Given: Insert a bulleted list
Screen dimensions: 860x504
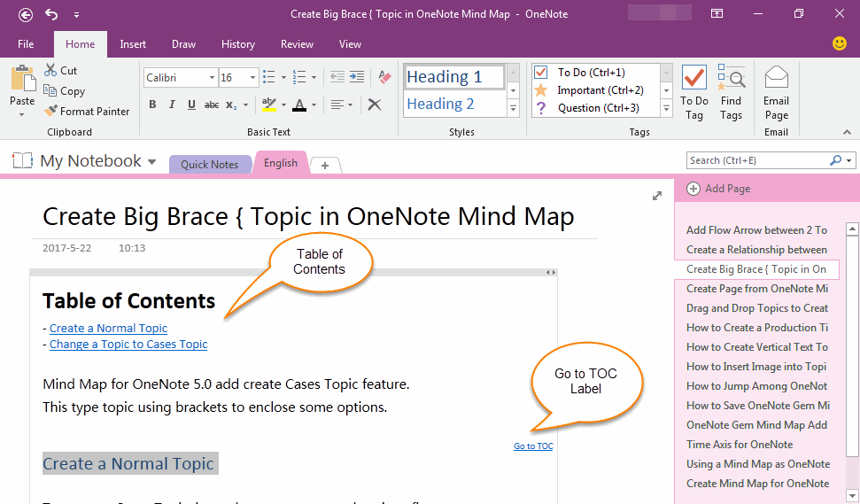Looking at the screenshot, I should pyautogui.click(x=268, y=77).
